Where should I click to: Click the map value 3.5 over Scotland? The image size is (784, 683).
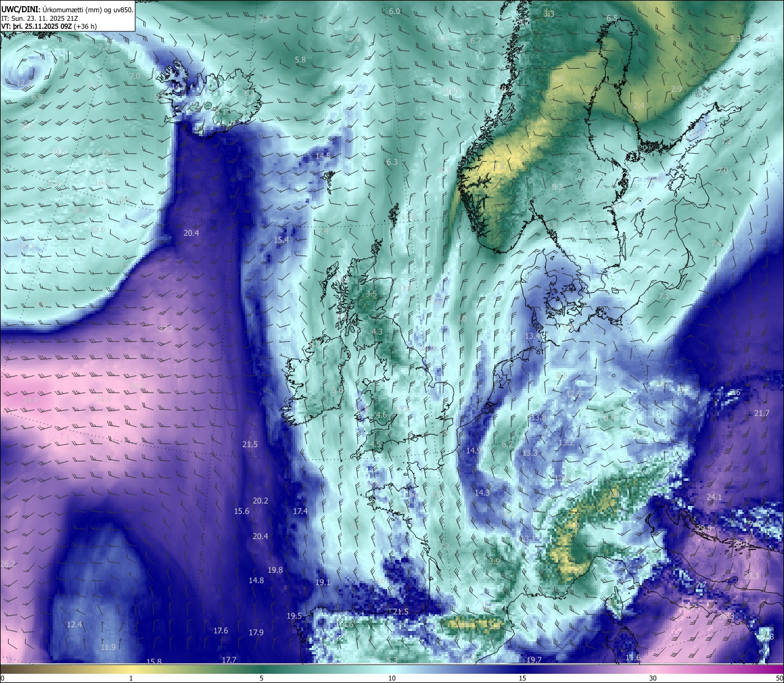(371, 294)
